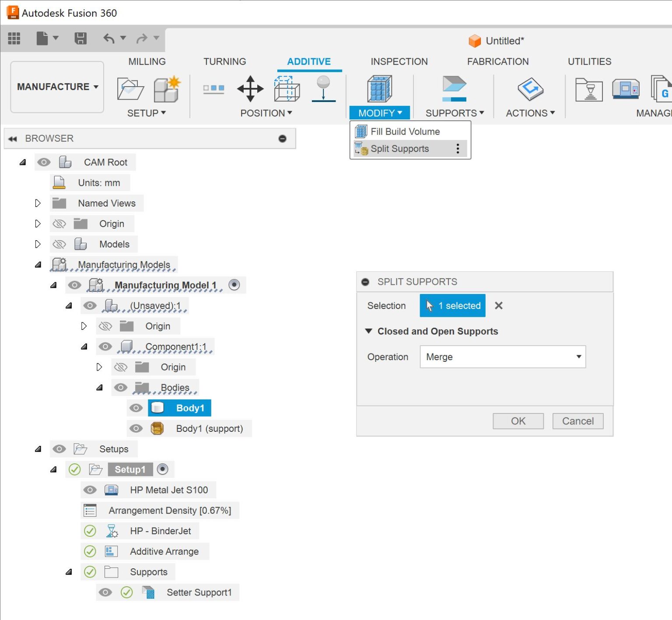
Task: Expand the Named Views folder
Action: click(38, 203)
